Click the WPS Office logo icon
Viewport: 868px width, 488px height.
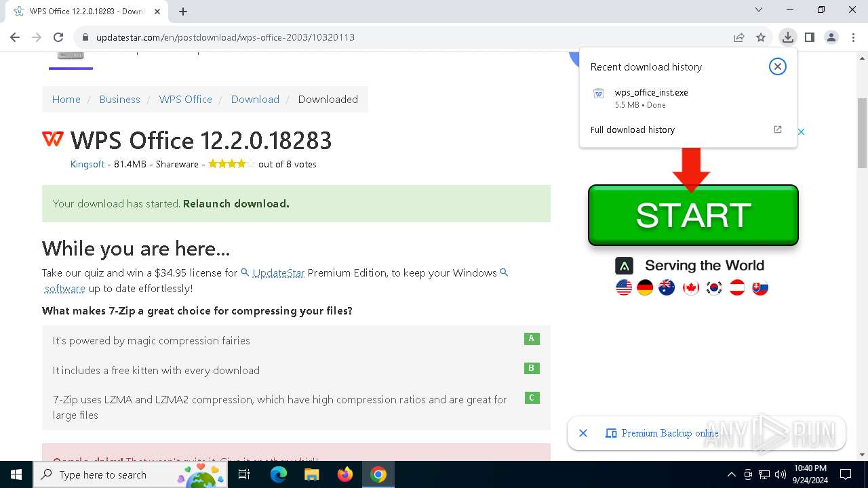pos(53,139)
